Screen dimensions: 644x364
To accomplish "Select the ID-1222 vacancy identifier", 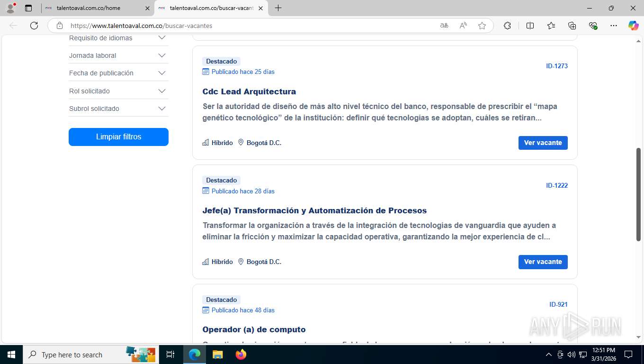I will click(557, 185).
